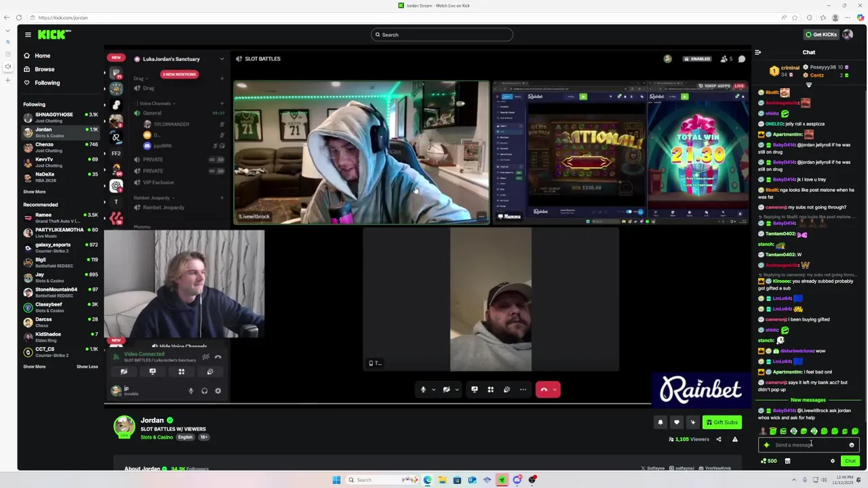Open Chenzo channel from Following list
868x488 pixels.
point(60,147)
